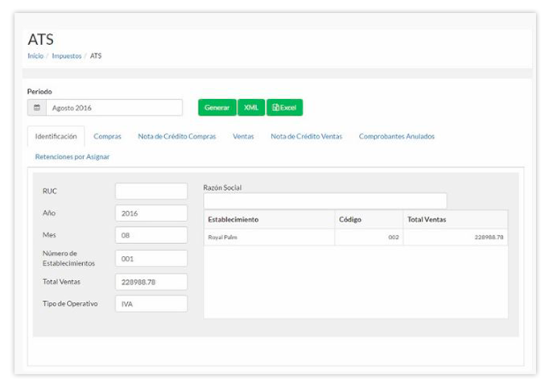Screen dimensions: 549x392
Task: Click the Mes field showing 08
Action: pyautogui.click(x=151, y=237)
